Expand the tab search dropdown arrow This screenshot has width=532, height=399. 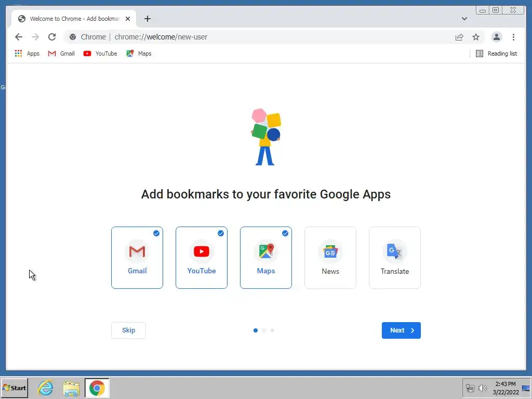coord(464,19)
